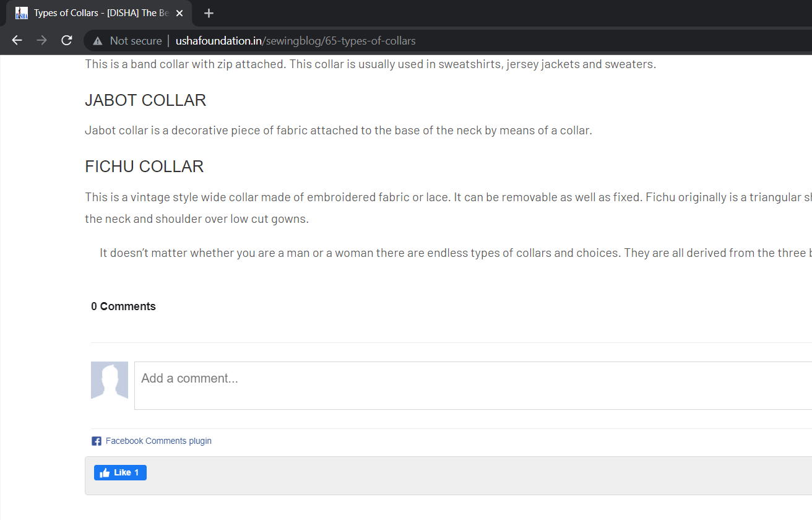Screen dimensions: 812x520
Task: Click the forward navigation arrow
Action: pyautogui.click(x=41, y=41)
